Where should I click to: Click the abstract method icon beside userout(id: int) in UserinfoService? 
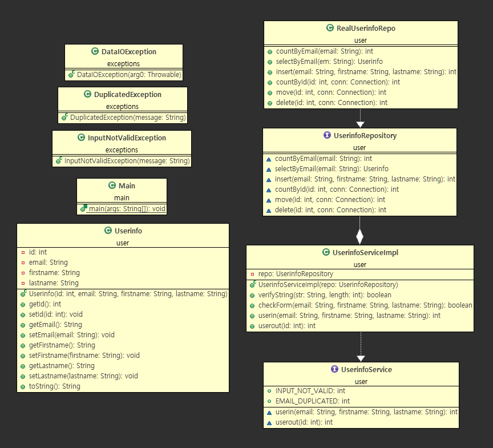pos(269,423)
